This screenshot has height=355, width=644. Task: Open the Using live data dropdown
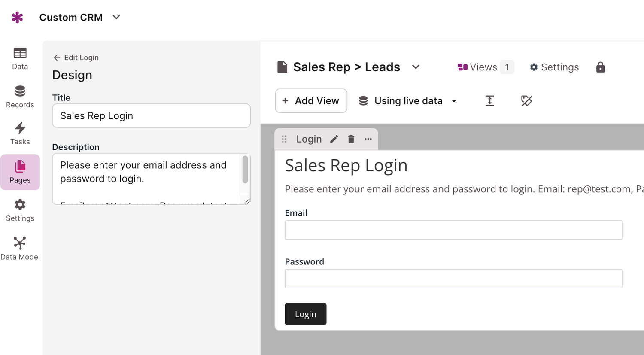407,101
